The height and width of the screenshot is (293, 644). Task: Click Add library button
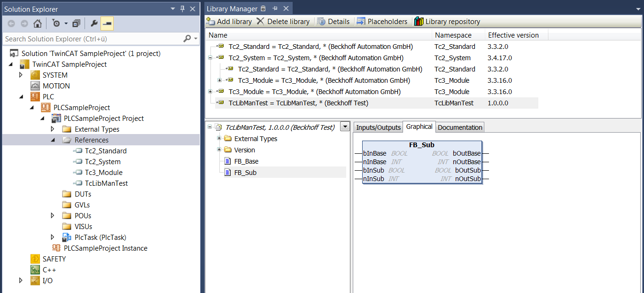pyautogui.click(x=229, y=21)
